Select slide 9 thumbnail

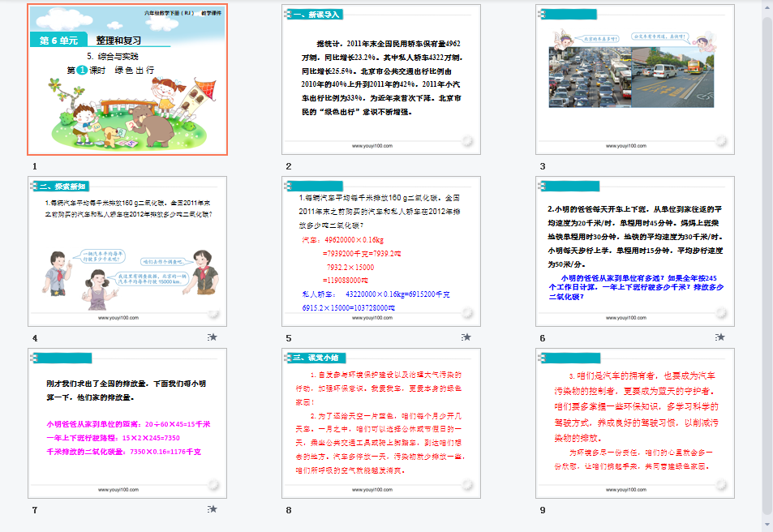(x=635, y=423)
